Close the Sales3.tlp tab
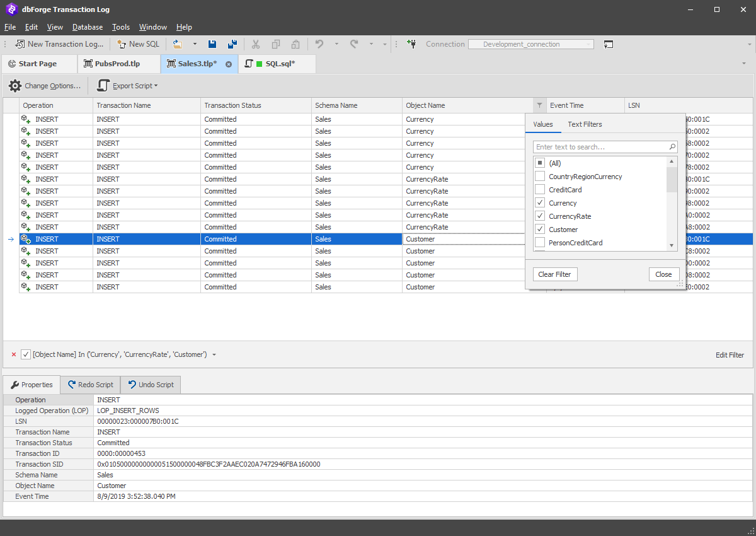 (x=229, y=64)
